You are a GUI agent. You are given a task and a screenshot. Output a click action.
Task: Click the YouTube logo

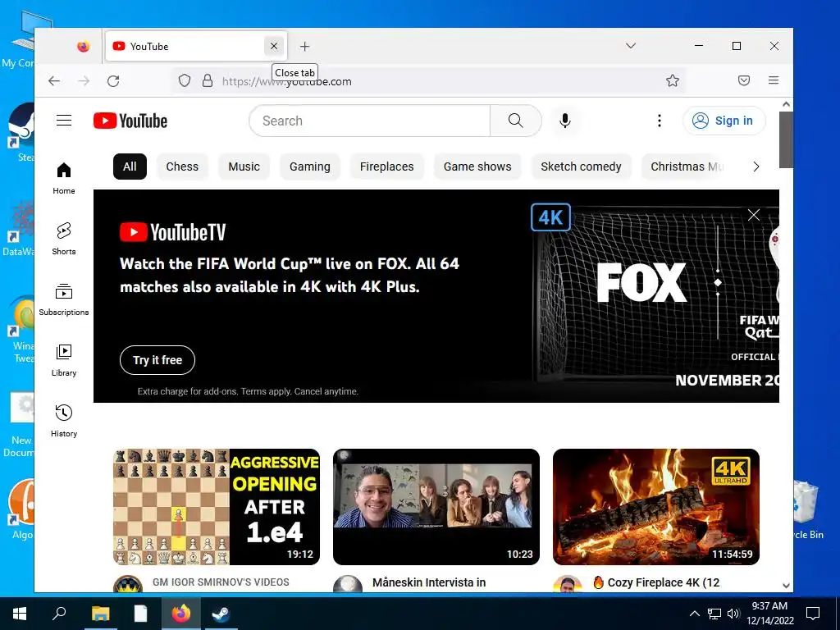130,121
